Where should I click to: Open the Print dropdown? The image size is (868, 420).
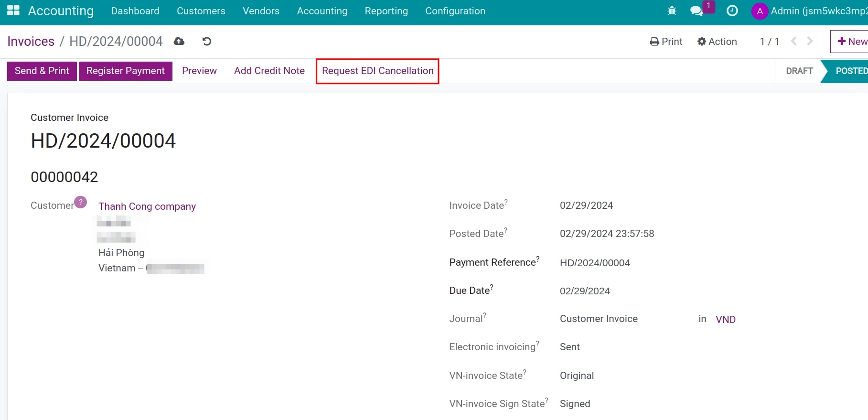click(666, 42)
